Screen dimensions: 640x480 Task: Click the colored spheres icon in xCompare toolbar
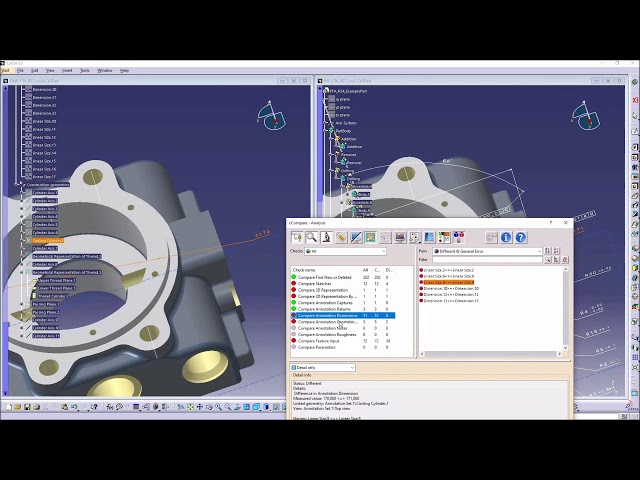point(459,237)
